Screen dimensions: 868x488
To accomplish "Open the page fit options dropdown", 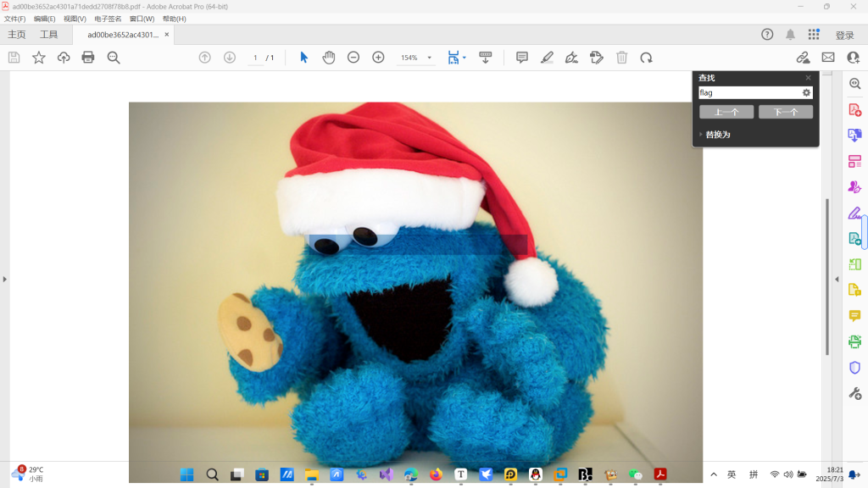I will tap(464, 58).
